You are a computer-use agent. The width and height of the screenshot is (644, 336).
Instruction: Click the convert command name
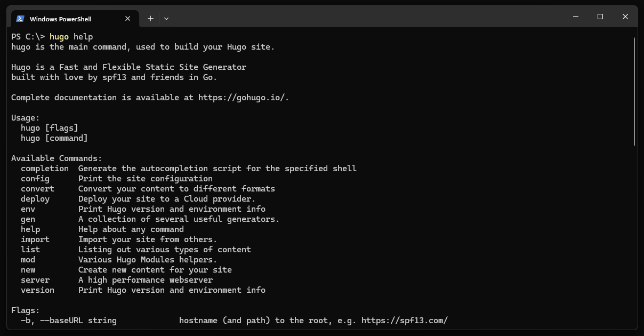tap(37, 189)
